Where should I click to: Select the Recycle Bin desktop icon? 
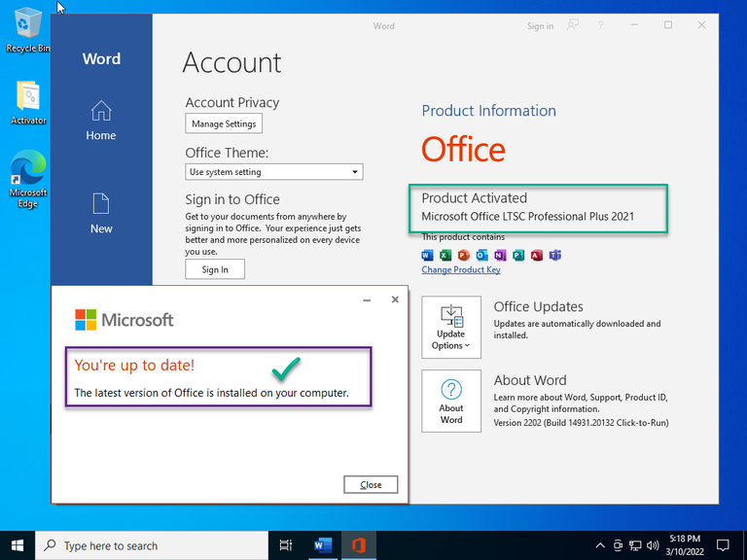(x=27, y=29)
